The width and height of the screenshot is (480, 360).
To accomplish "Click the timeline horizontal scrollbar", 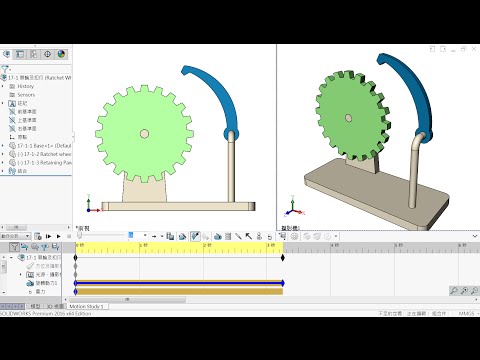I will tap(127, 300).
